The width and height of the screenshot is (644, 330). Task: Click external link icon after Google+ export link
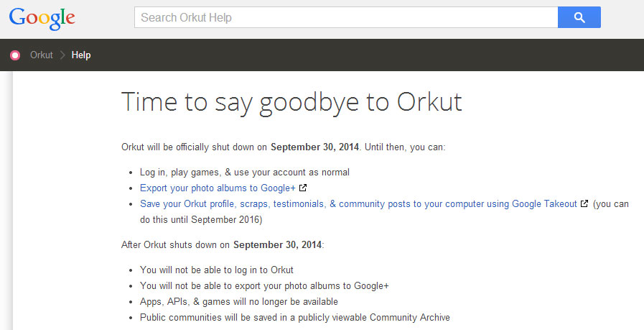[303, 188]
